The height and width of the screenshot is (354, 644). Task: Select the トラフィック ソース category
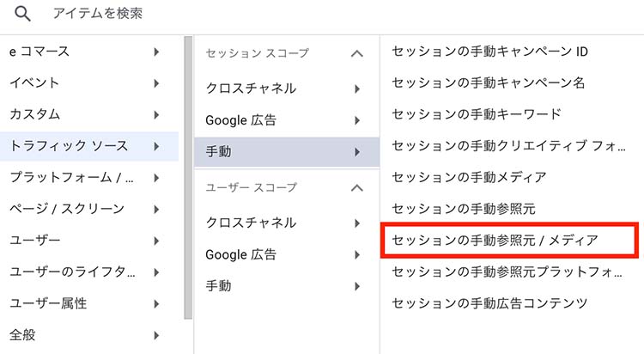[x=89, y=146]
